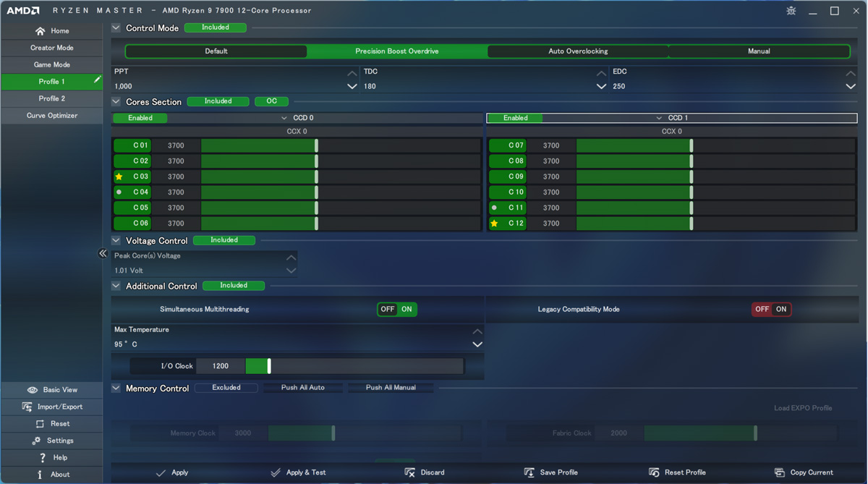Screen dimensions: 868x484
Task: Open the Settings gear in sidebar
Action: [x=36, y=441]
